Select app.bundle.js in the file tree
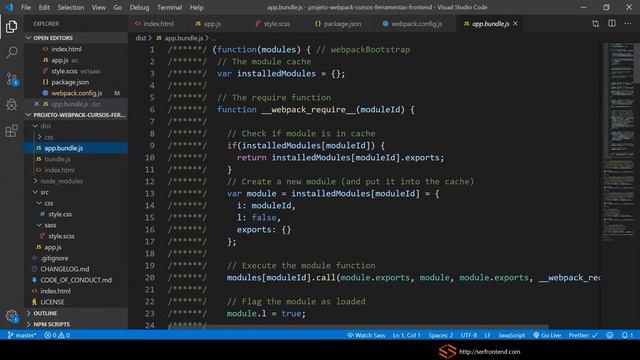This screenshot has width=640, height=360. point(76,148)
